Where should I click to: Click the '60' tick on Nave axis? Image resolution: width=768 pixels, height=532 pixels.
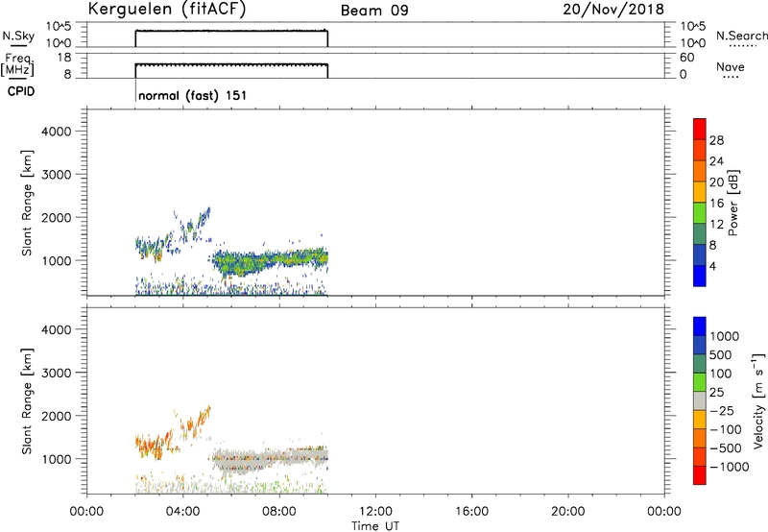pyautogui.click(x=686, y=58)
